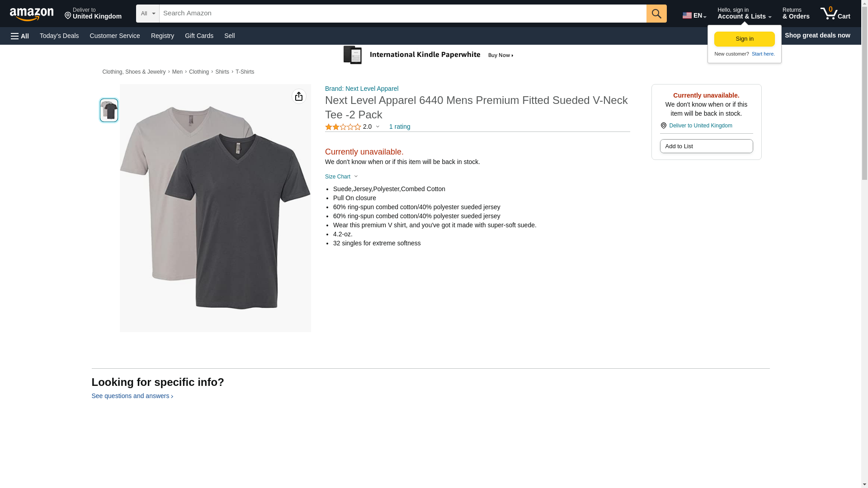
Task: Click the Amazon logo
Action: (x=32, y=14)
